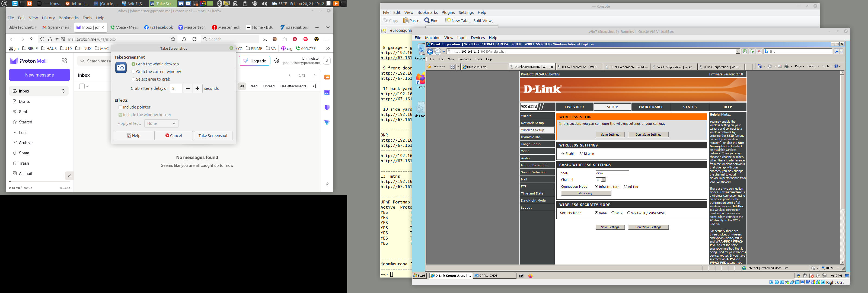868x293 pixels.
Task: Open the MAINTENANCE tab on D-Link page
Action: click(x=651, y=107)
